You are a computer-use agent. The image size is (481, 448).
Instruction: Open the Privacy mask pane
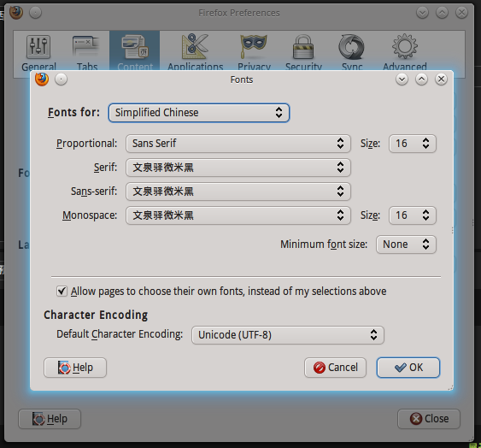[x=254, y=52]
